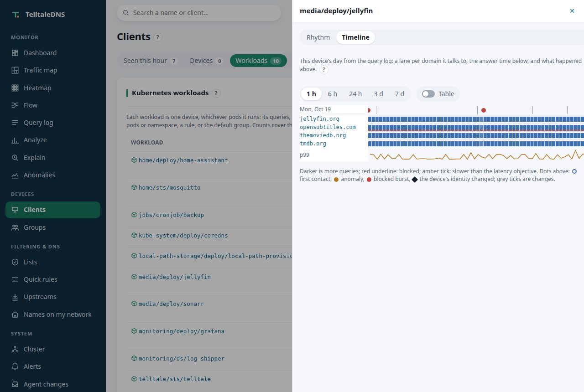Open the jellyfin.org domain link
Screen dimensions: 584x392
319,119
